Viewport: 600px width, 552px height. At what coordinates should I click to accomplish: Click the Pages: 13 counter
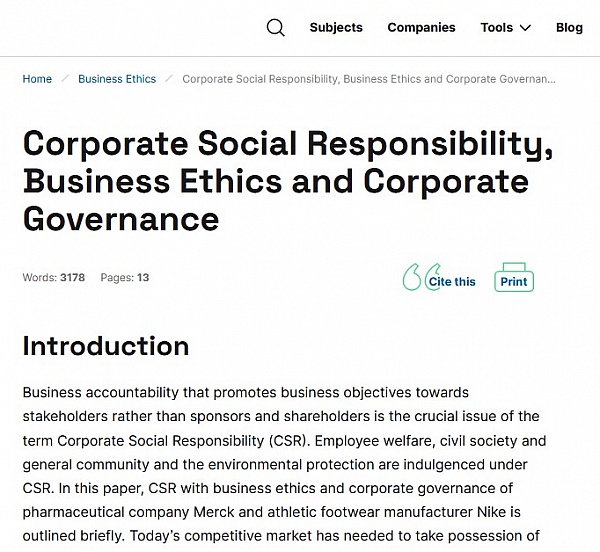(125, 277)
